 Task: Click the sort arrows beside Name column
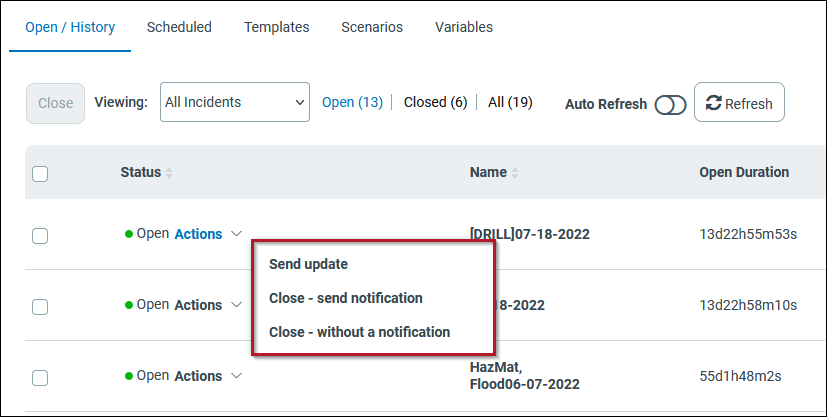515,172
